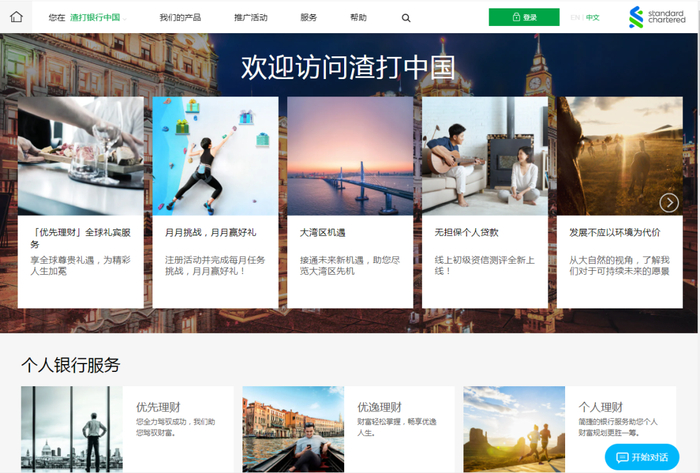
Task: Open the 我们的产品 menu
Action: [180, 17]
